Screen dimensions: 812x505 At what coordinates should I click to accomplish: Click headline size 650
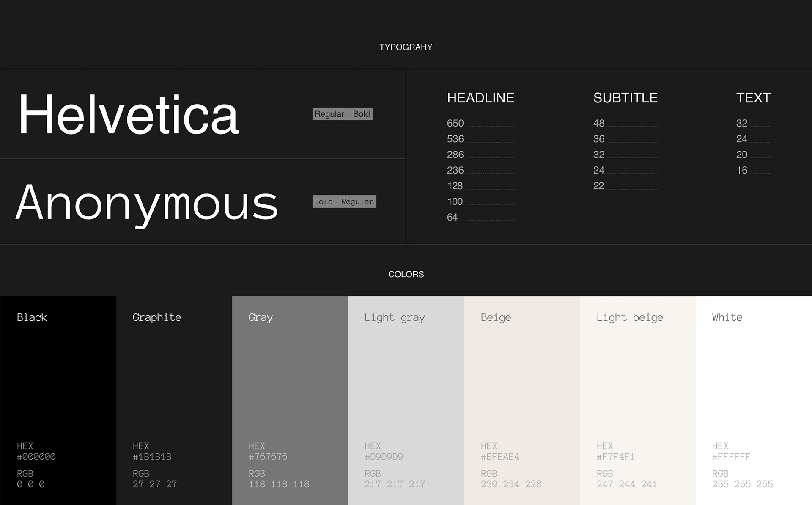click(x=455, y=123)
